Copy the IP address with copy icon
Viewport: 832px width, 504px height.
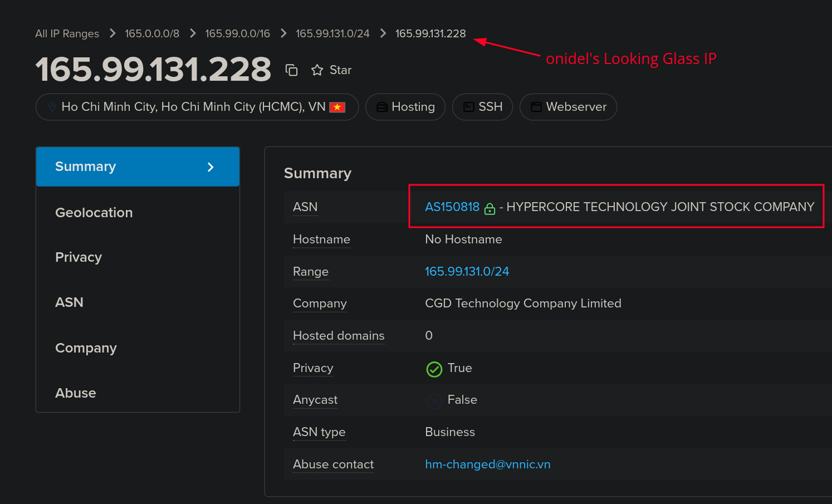click(291, 70)
